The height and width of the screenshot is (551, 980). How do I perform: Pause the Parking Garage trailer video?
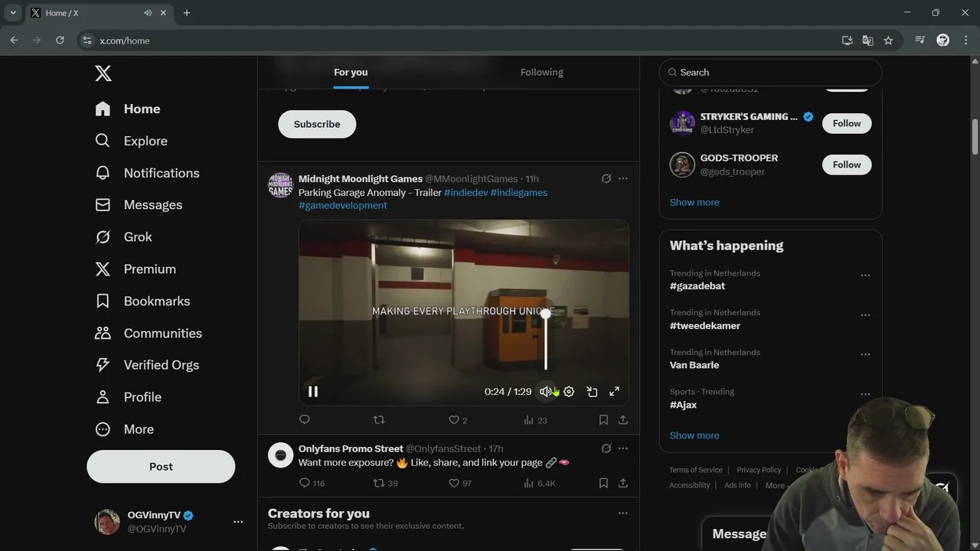coord(313,392)
